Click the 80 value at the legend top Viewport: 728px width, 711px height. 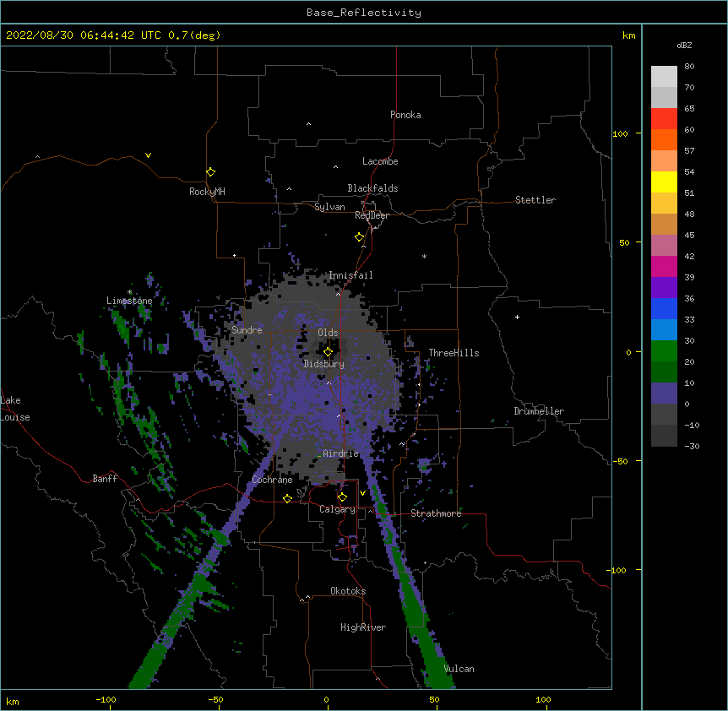pos(689,67)
